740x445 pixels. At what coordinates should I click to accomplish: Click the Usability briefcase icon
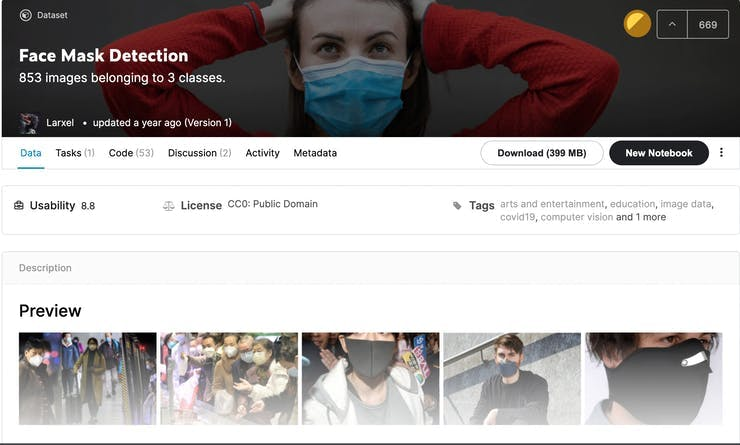point(19,206)
